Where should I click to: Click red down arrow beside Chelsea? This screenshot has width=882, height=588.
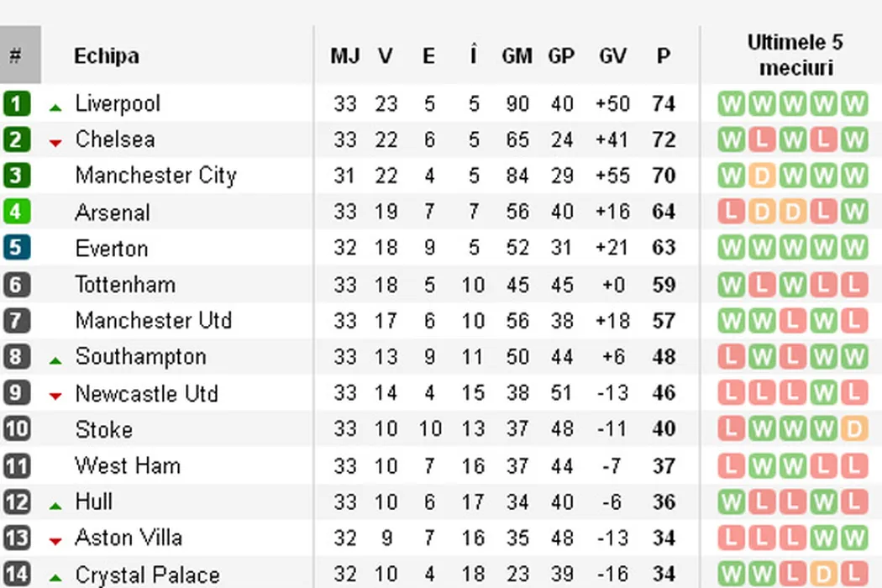[x=55, y=144]
